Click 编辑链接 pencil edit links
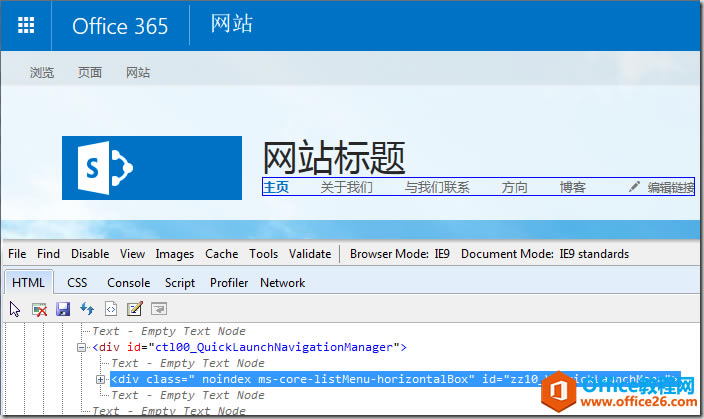704x419 pixels. (x=661, y=187)
